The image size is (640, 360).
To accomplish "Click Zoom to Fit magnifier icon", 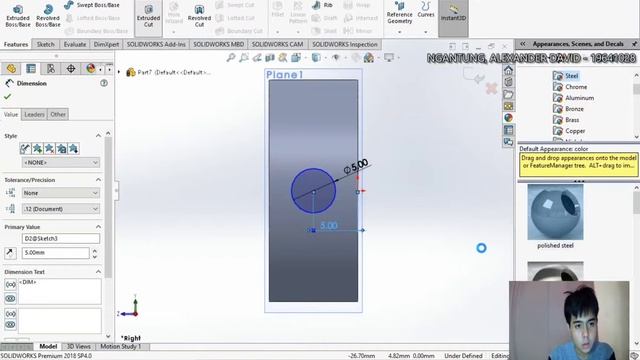I will click(x=231, y=58).
